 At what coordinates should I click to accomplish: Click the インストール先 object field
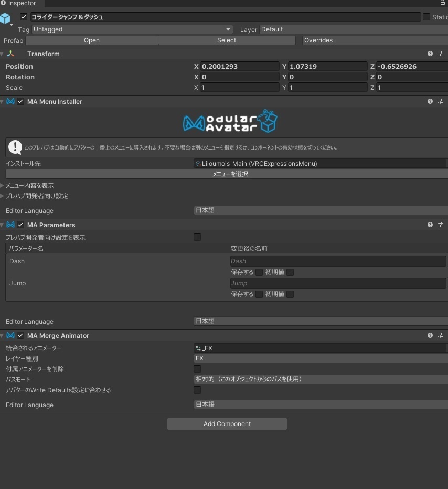[x=321, y=163]
